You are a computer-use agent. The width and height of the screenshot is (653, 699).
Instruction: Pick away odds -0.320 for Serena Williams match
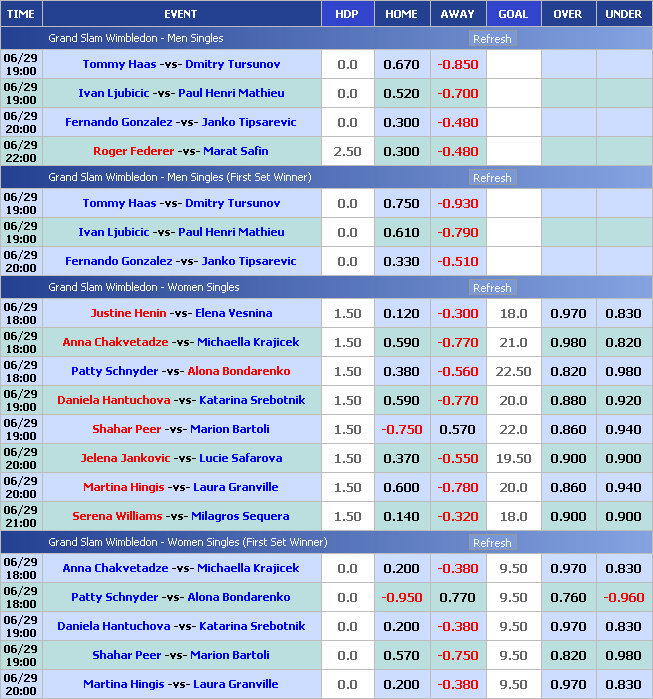pos(457,516)
